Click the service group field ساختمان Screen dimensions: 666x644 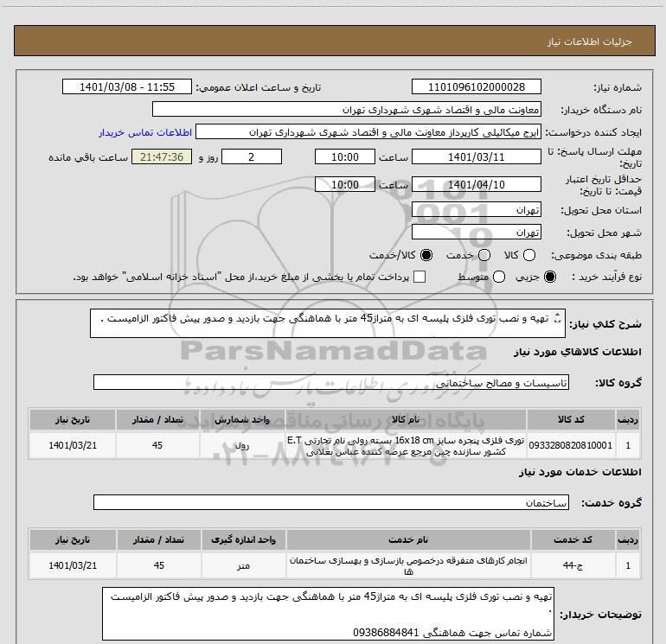331,502
